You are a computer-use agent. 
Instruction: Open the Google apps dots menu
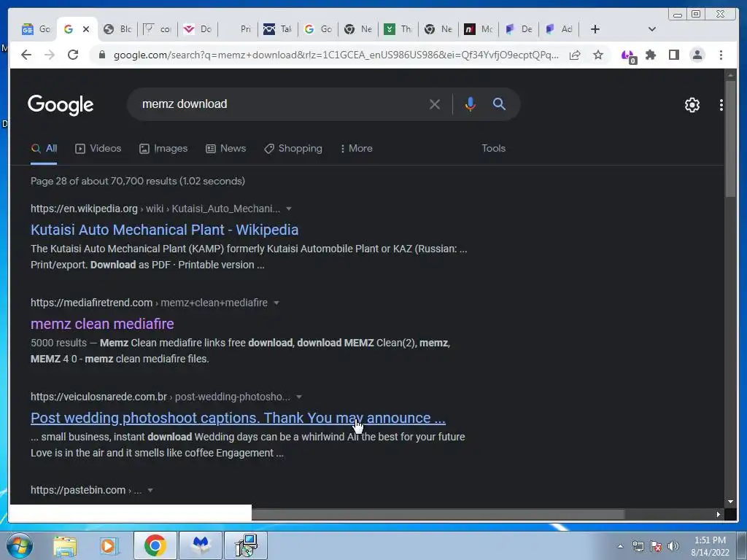tap(721, 105)
